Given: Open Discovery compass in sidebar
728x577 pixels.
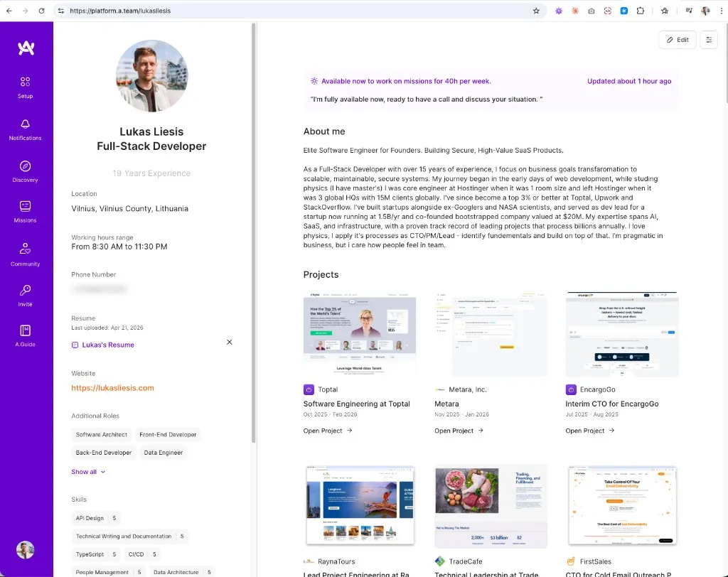Looking at the screenshot, I should pyautogui.click(x=25, y=171).
